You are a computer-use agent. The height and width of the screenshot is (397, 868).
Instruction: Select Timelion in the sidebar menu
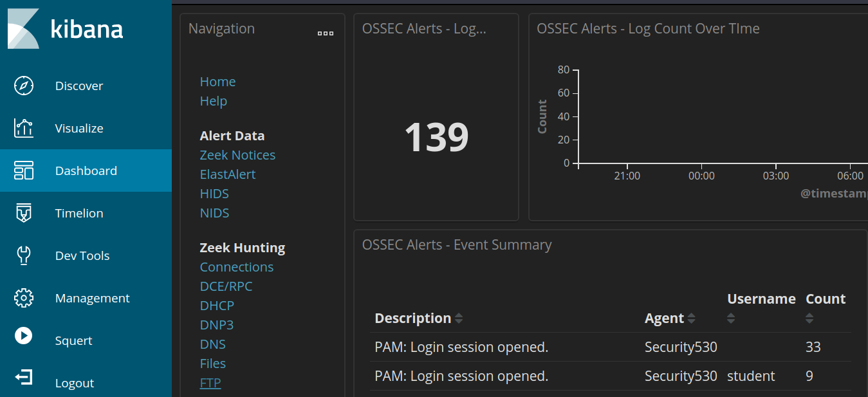pos(77,212)
